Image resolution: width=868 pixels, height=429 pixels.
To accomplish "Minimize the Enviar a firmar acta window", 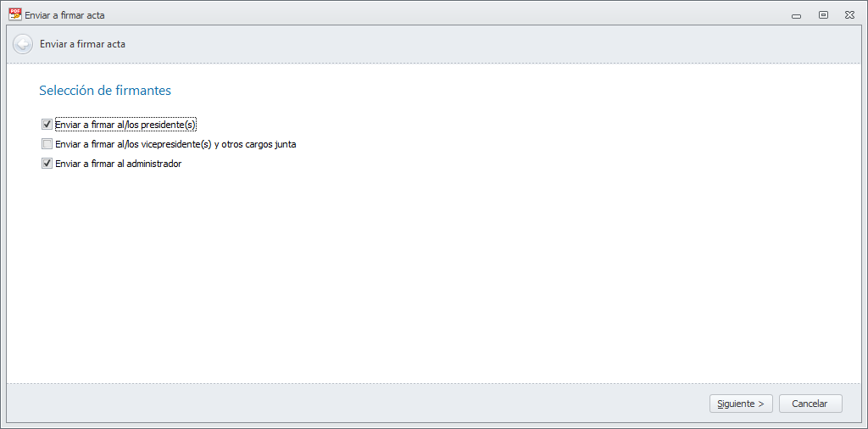I will 796,15.
